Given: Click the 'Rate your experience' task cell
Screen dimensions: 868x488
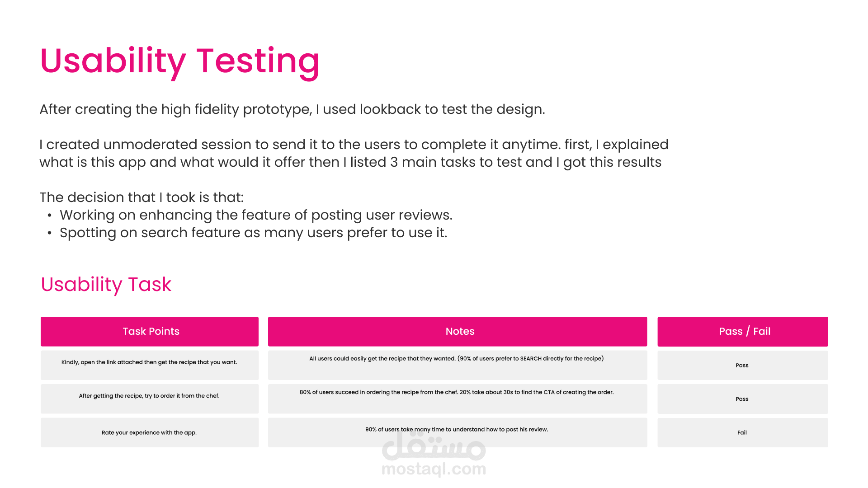Looking at the screenshot, I should 150,432.
